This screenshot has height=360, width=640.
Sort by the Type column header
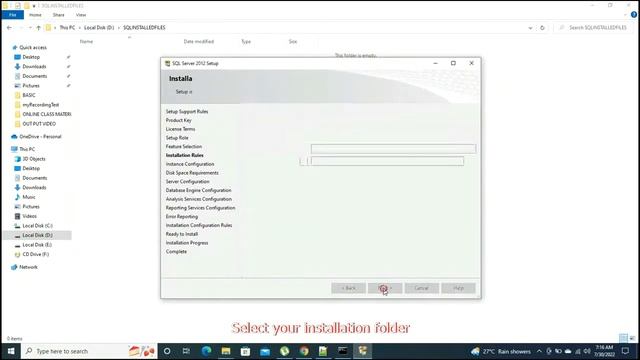[246, 42]
